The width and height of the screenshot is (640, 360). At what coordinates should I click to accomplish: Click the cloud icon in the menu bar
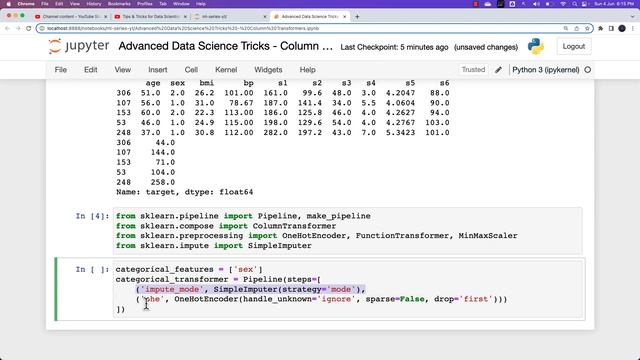[x=488, y=4]
